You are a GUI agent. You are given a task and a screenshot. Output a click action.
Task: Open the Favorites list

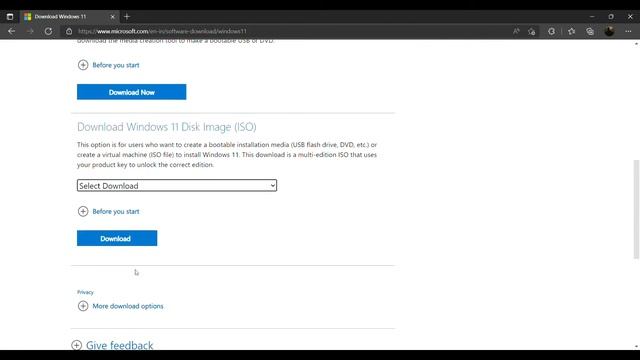click(571, 31)
